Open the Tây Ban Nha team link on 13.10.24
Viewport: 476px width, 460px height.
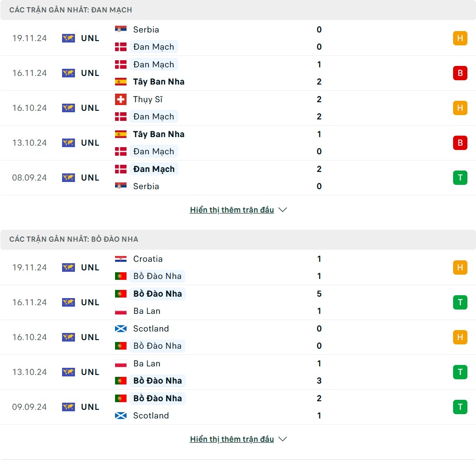pos(159,134)
